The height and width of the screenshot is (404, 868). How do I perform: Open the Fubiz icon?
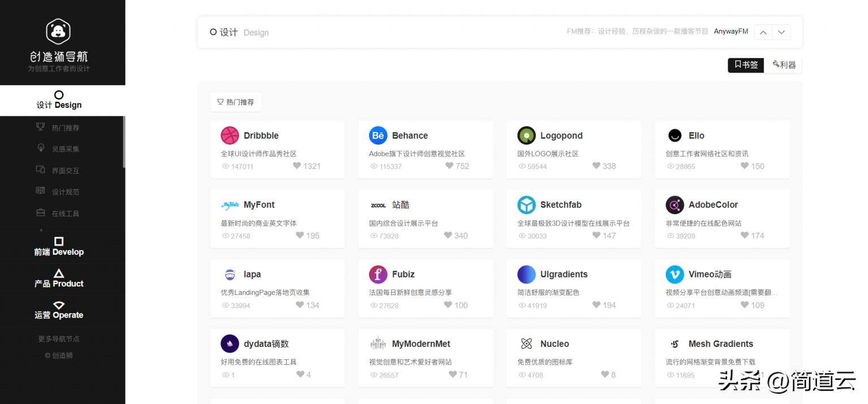click(378, 274)
